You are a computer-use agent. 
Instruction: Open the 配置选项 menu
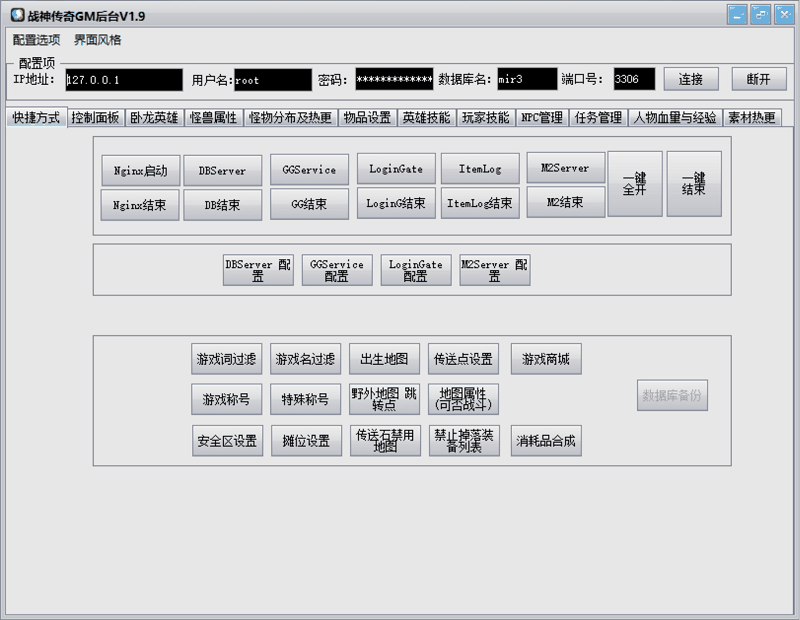click(37, 41)
